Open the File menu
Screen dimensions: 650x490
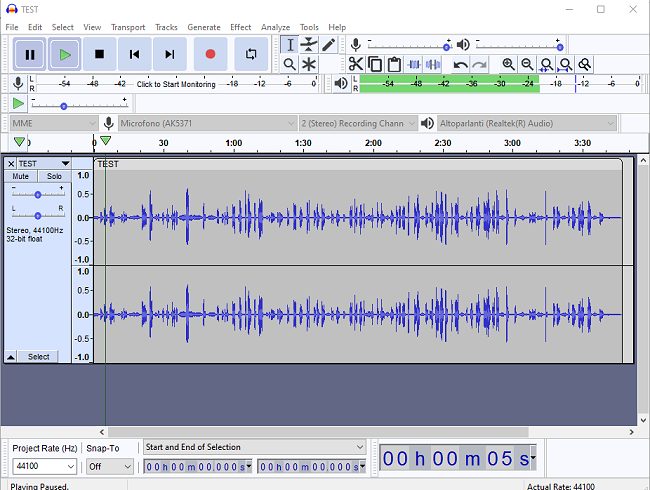[x=12, y=27]
